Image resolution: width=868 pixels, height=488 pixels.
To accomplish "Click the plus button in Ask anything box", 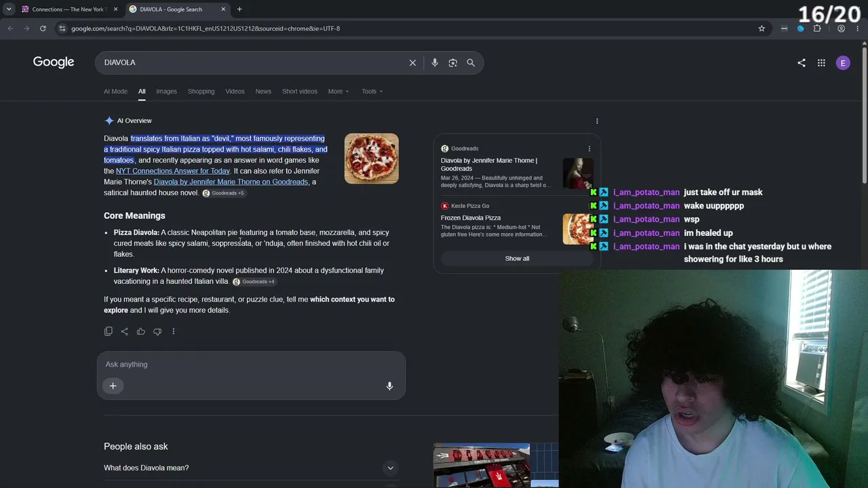I will pos(113,386).
